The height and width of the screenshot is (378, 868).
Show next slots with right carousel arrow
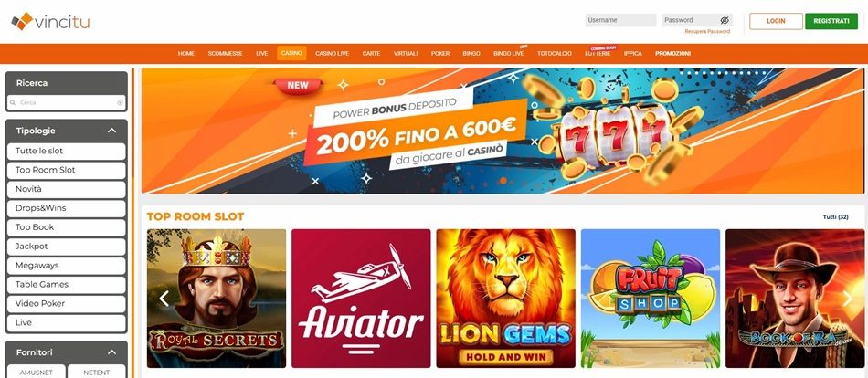tap(848, 299)
